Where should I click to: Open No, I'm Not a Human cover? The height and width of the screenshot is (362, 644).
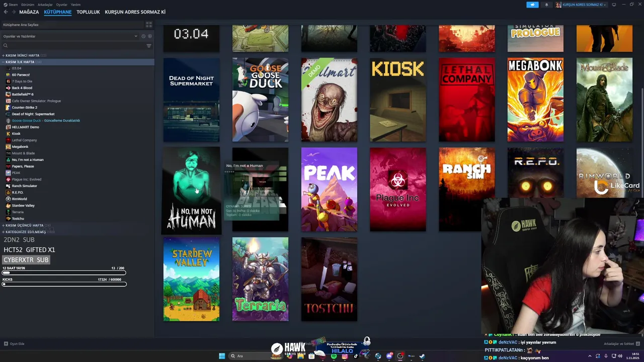[191, 190]
